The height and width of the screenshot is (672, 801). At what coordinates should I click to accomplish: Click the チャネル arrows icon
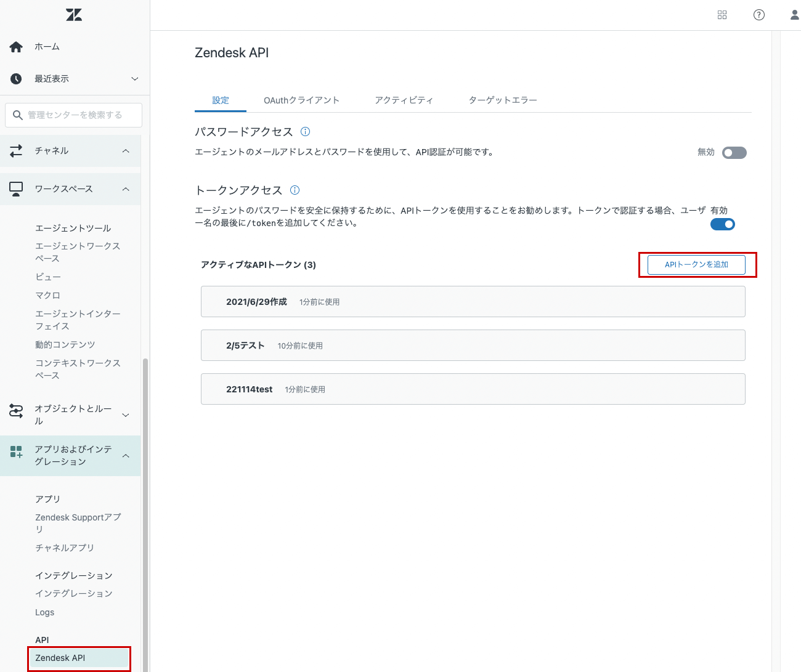click(x=16, y=150)
